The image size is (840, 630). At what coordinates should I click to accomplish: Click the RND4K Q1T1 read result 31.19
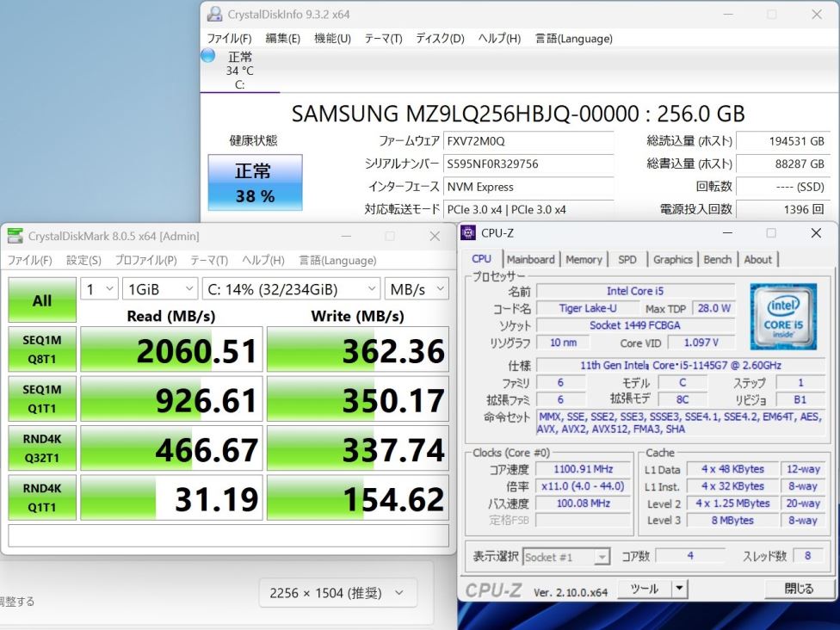[x=171, y=497]
